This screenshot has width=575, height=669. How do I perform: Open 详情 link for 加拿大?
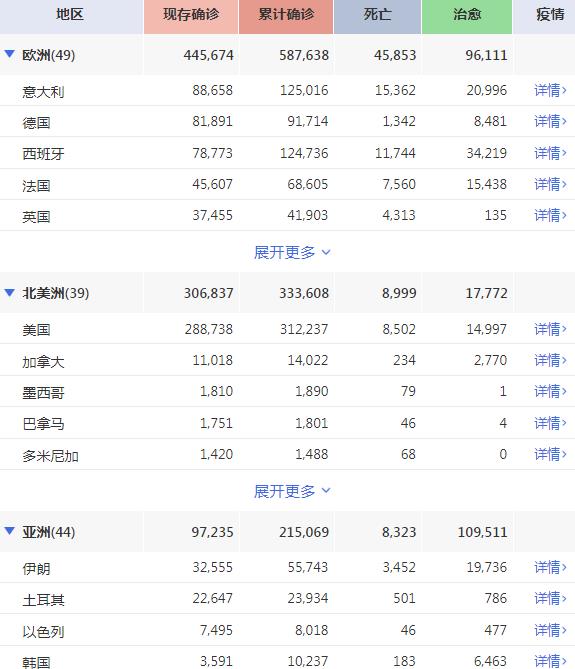click(550, 361)
